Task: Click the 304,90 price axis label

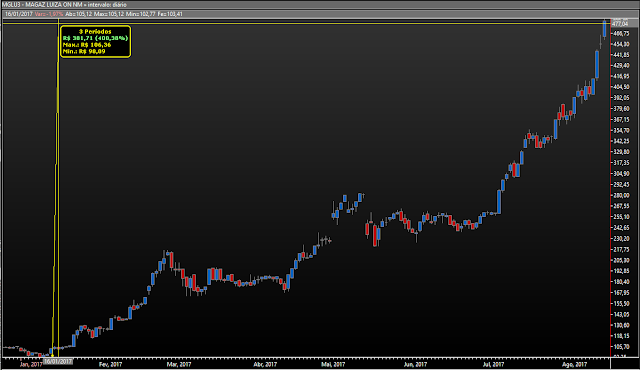Action: coord(621,174)
